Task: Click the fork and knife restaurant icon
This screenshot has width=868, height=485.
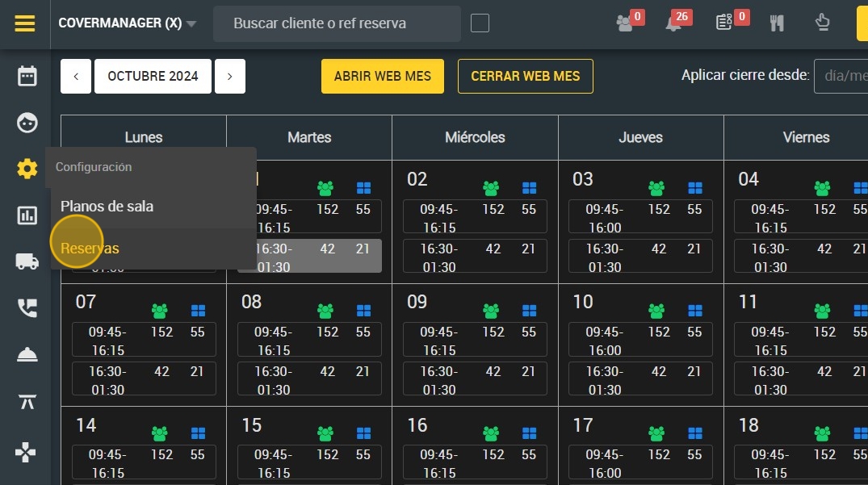Action: 777,23
